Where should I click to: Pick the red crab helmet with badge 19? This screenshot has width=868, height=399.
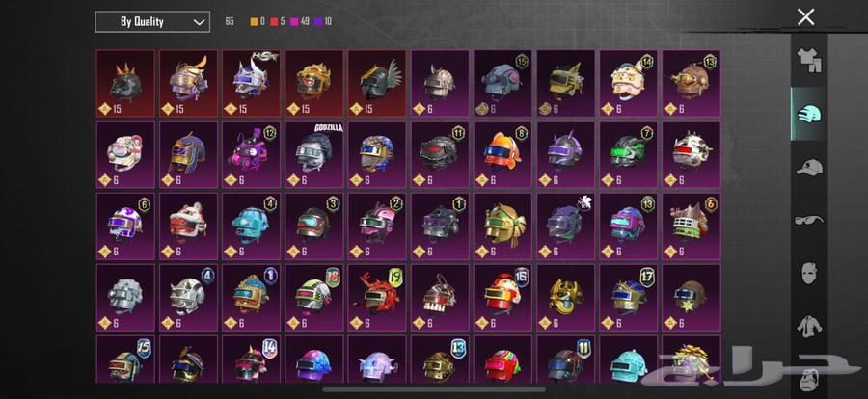pos(377,297)
